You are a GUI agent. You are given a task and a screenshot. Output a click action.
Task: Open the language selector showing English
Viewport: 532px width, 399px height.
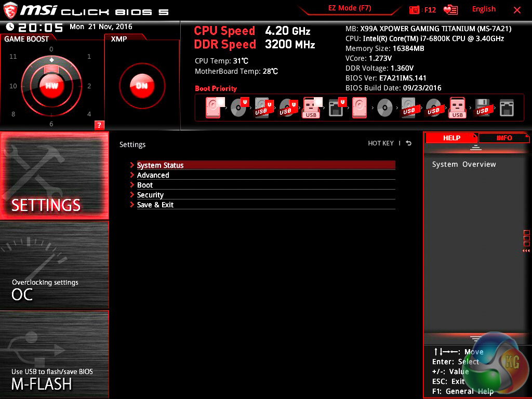pos(484,9)
